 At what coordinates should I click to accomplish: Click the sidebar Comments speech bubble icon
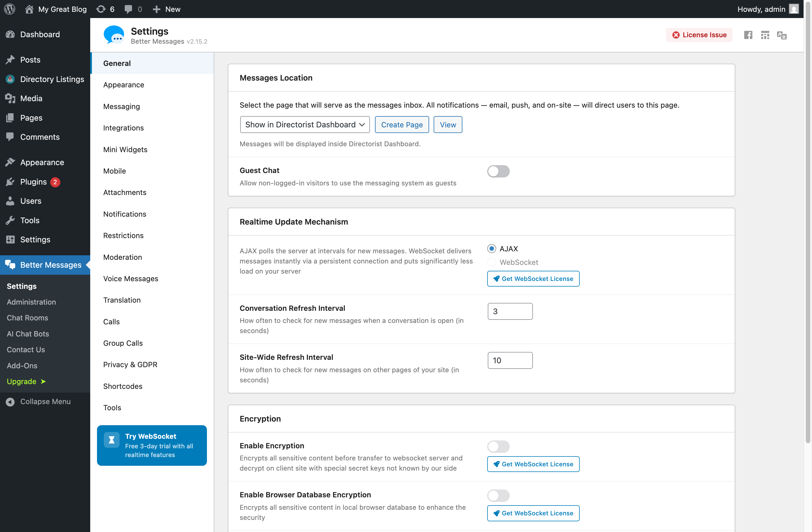(10, 137)
